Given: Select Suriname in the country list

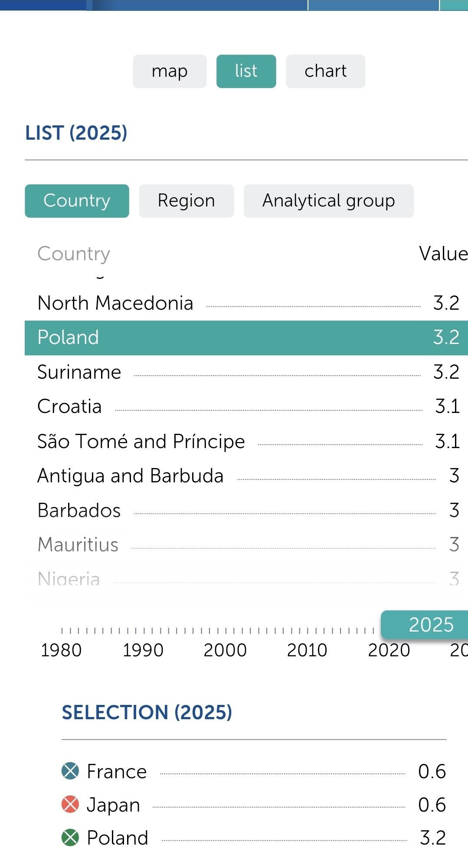Looking at the screenshot, I should pos(79,372).
